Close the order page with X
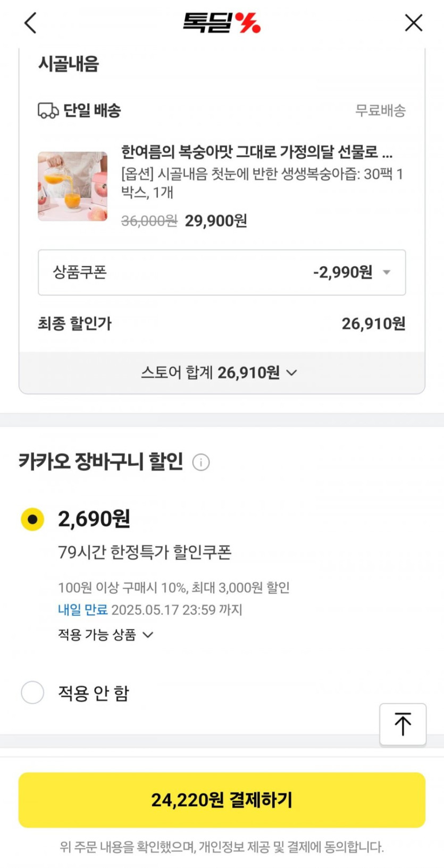Viewport: 444px width, 868px height. [x=413, y=23]
